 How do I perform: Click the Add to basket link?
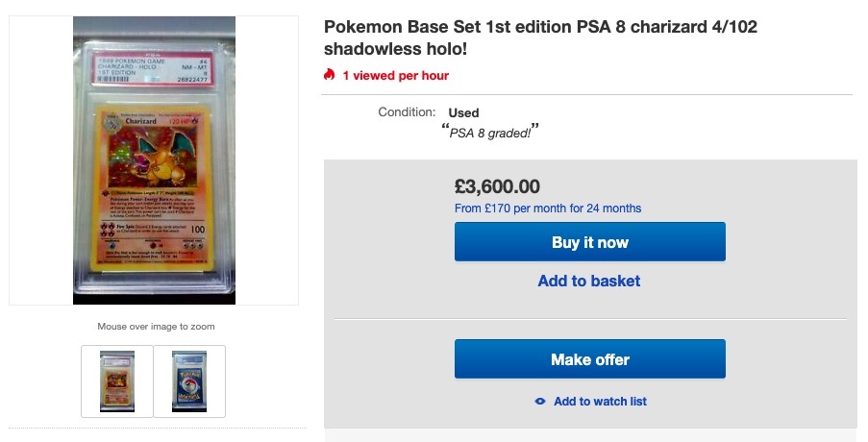coord(589,281)
